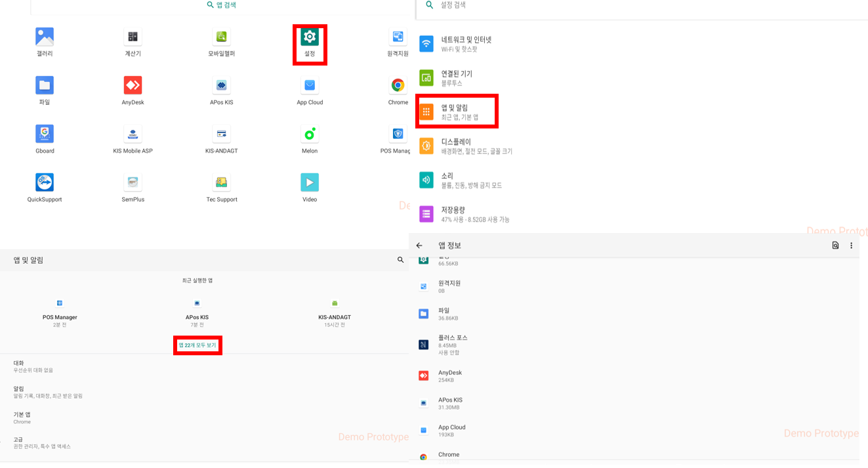Open the KIS Mobile ASP app

click(133, 134)
